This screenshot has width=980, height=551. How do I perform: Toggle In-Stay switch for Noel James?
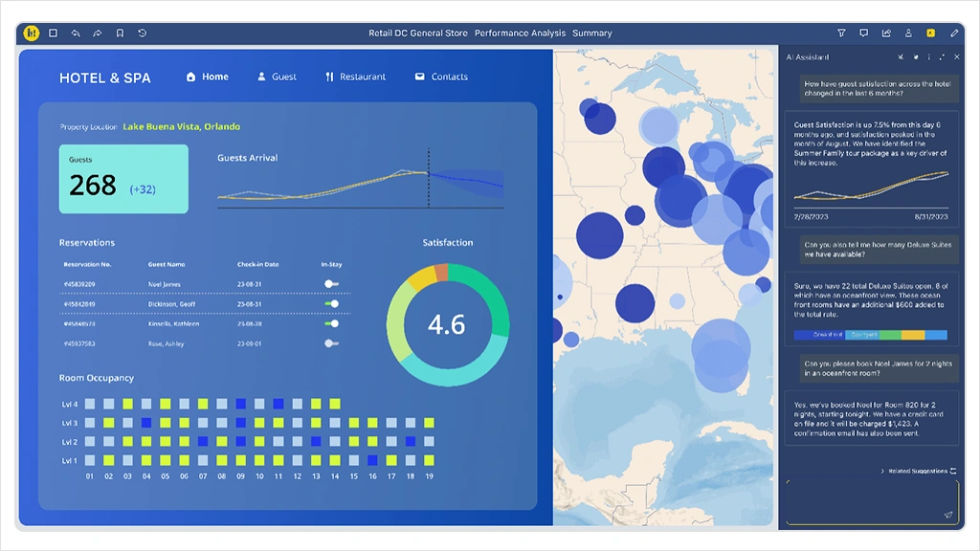click(x=331, y=284)
